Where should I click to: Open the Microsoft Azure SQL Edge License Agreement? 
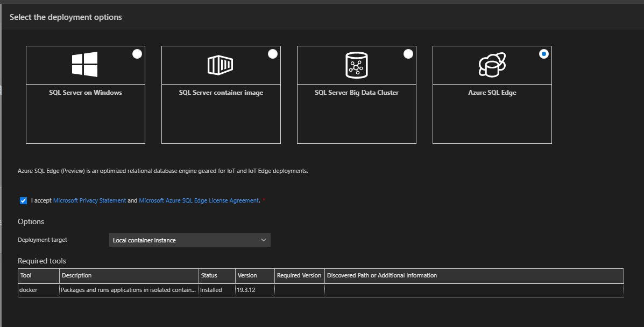(198, 200)
